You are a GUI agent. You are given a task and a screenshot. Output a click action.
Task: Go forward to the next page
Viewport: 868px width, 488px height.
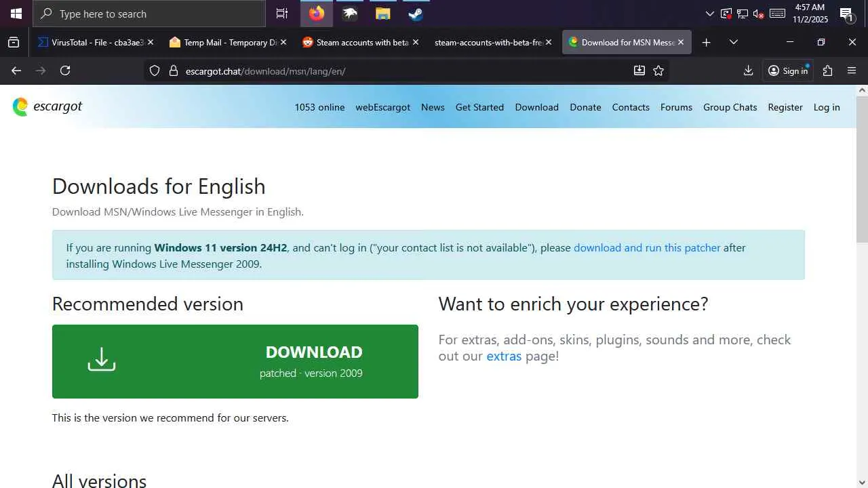[41, 70]
